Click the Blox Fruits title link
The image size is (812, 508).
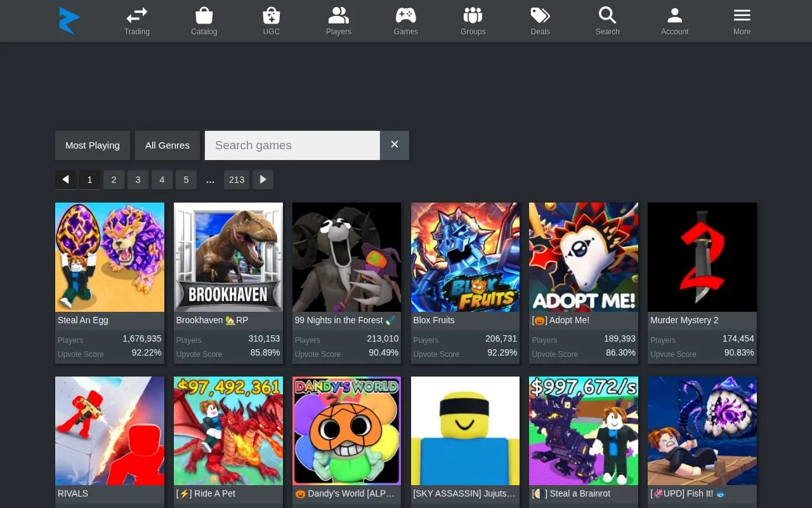pos(434,320)
